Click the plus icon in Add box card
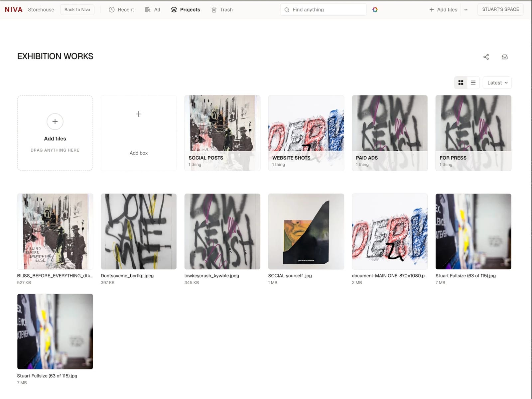Viewport: 532px width, 399px height. click(x=139, y=114)
